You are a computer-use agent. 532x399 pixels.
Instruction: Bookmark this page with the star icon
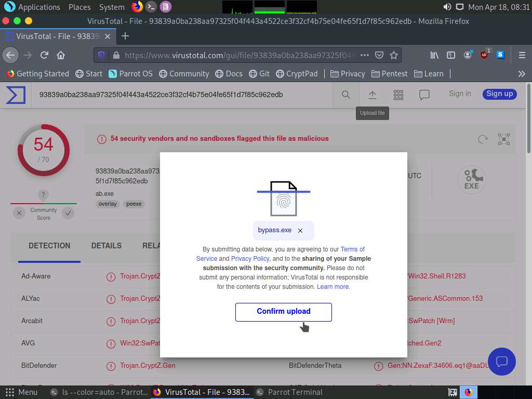(x=394, y=55)
